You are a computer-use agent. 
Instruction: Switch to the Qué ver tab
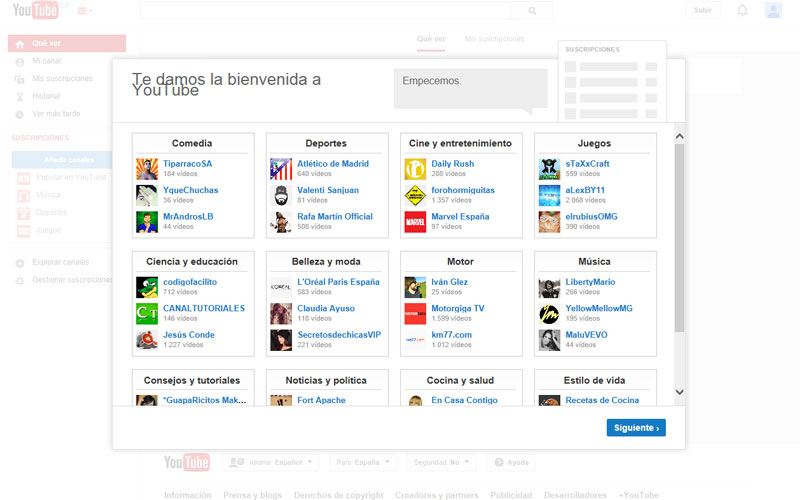tap(431, 39)
